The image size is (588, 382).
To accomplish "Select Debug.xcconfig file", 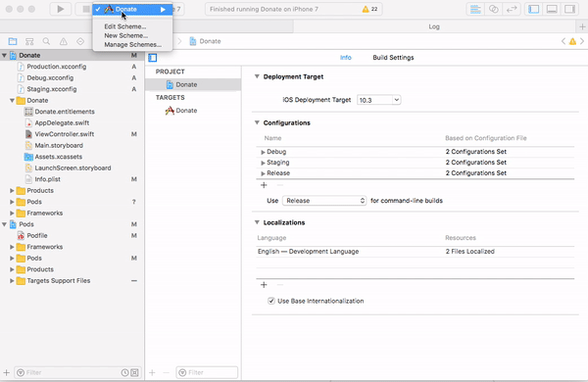I will (50, 77).
